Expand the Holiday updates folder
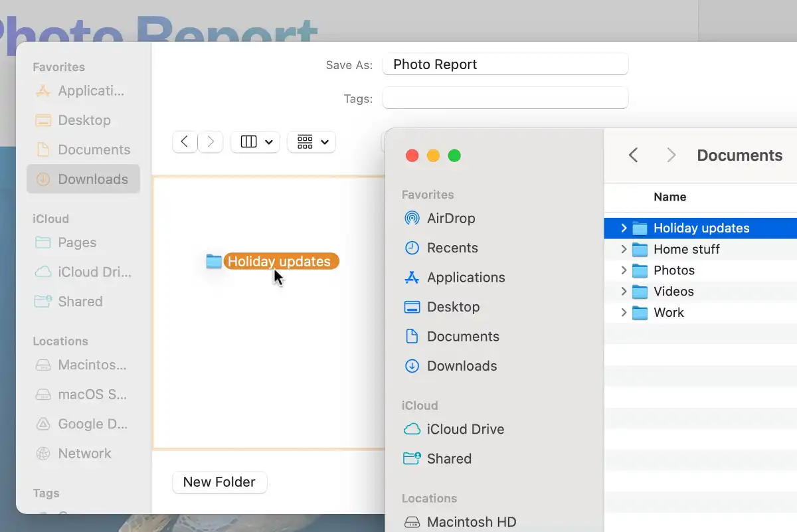Image resolution: width=797 pixels, height=532 pixels. pyautogui.click(x=623, y=228)
